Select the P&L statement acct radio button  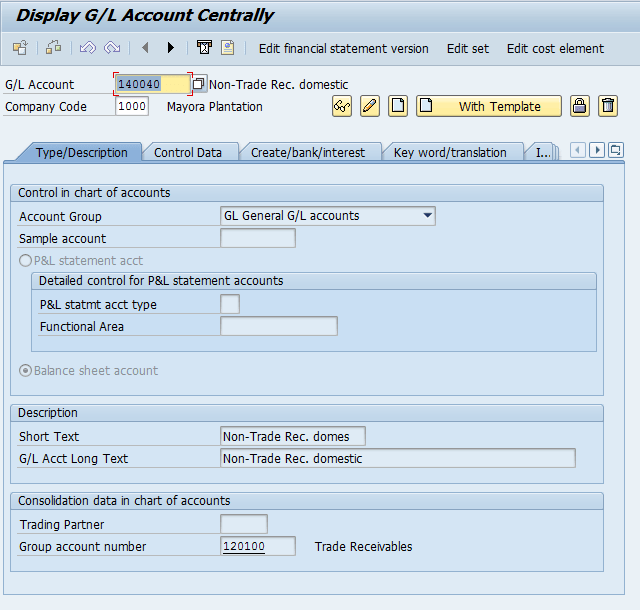point(27,261)
